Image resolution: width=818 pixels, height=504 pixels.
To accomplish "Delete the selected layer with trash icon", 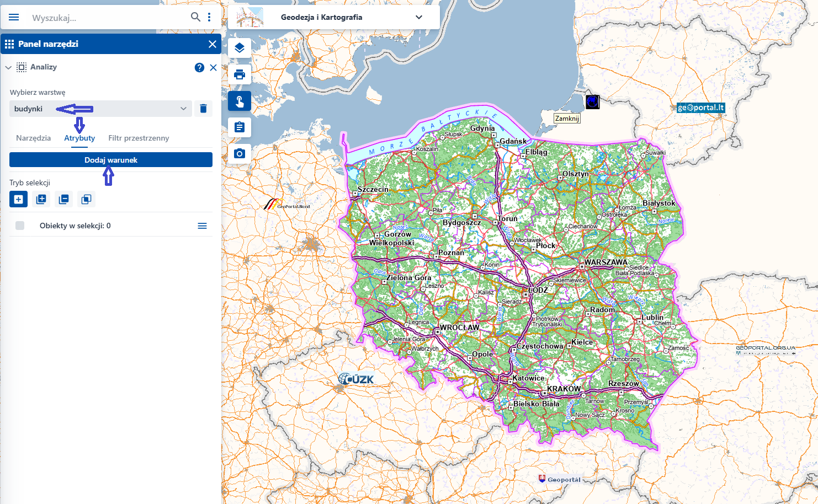I will 203,109.
